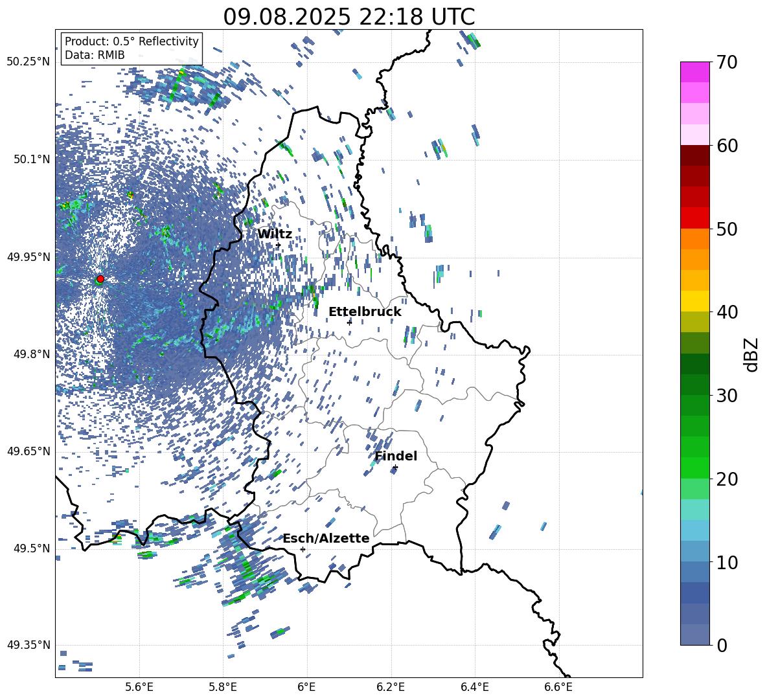Click the Esch/Alzette city label
The image size is (767, 700).
(326, 539)
